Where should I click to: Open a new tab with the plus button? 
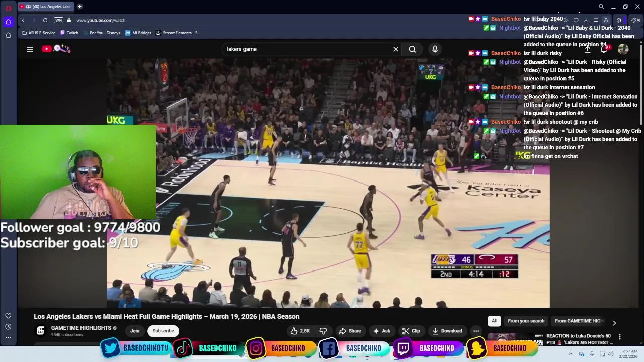pos(79,7)
